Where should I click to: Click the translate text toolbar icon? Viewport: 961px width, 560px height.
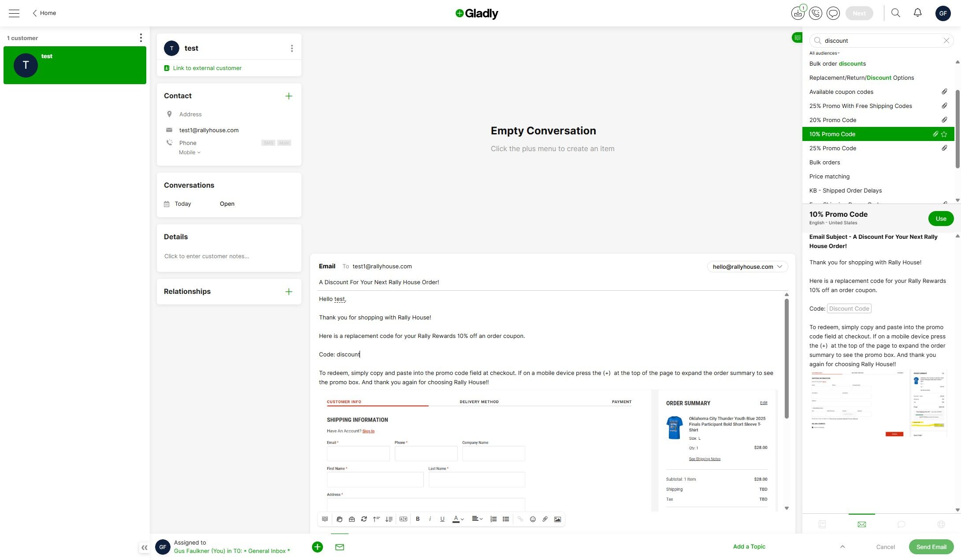tap(403, 519)
